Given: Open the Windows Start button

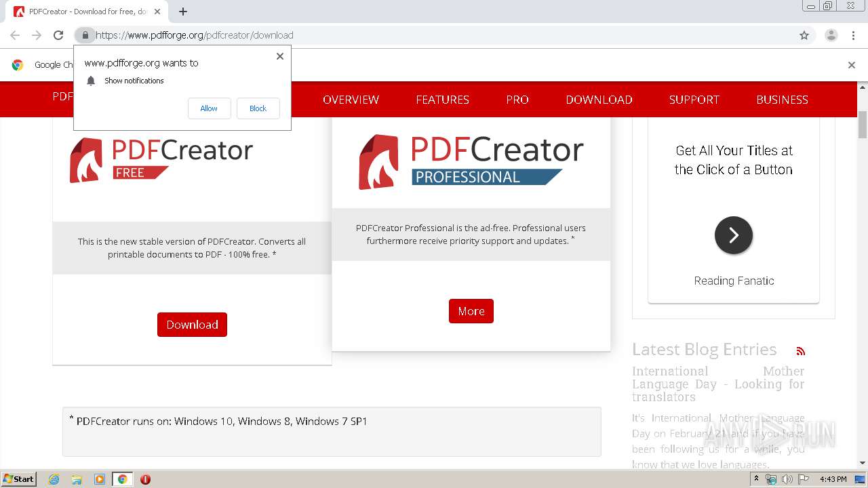Looking at the screenshot, I should (19, 479).
